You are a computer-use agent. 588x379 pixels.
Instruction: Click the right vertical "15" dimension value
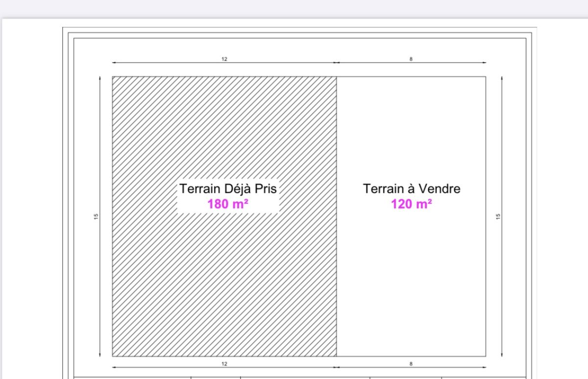point(498,216)
